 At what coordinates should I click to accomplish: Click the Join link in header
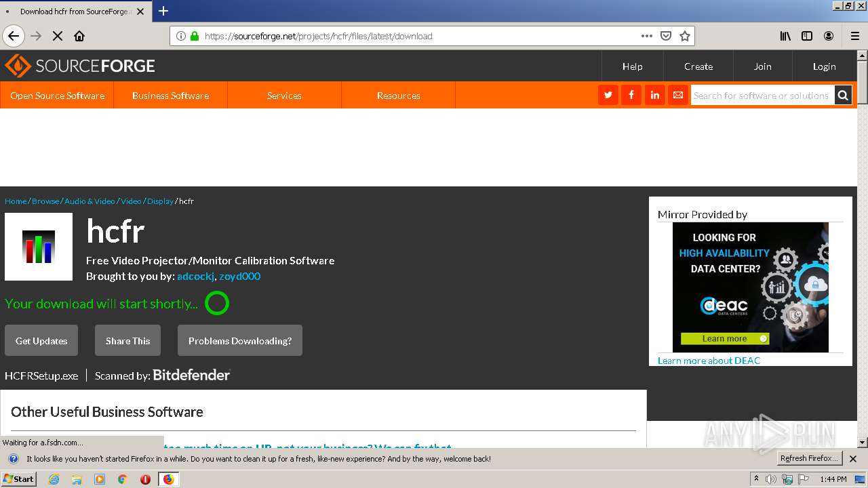tap(763, 66)
